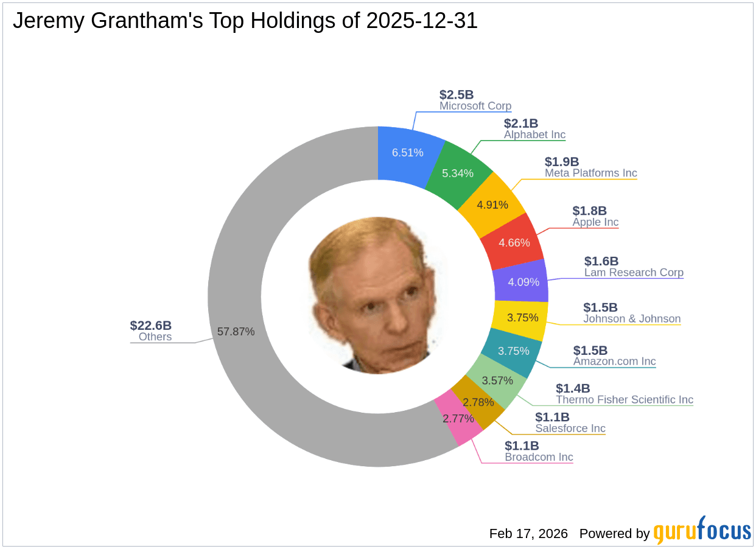The height and width of the screenshot is (549, 756).
Task: Click the blue Microsoft Corp pie slice
Action: tap(407, 153)
